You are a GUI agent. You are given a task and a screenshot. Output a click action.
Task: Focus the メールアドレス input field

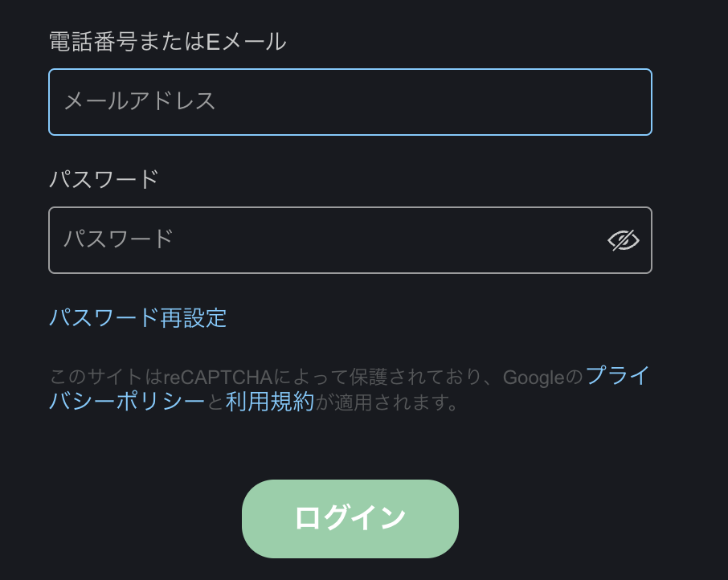tap(350, 102)
